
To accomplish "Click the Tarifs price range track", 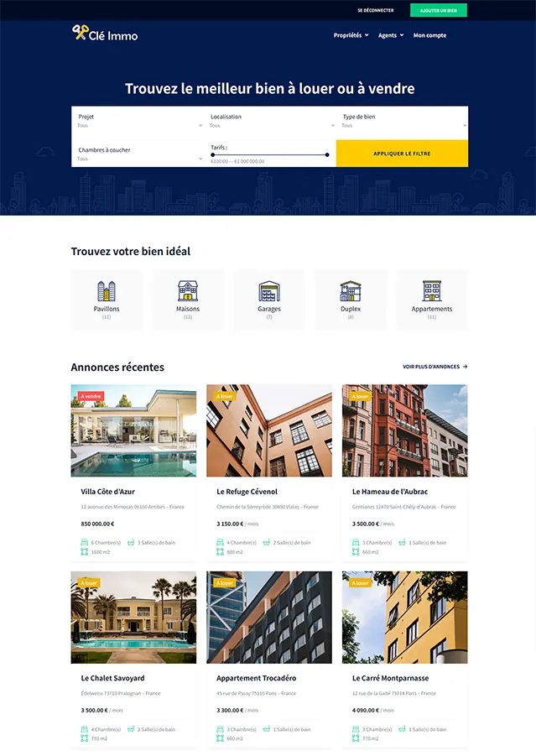I will [x=270, y=154].
